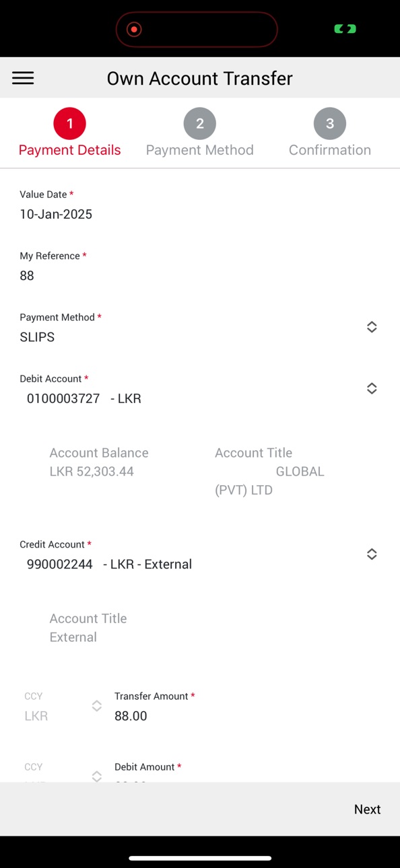Expand the Debit Account selector arrows
The height and width of the screenshot is (868, 400).
coord(372,388)
